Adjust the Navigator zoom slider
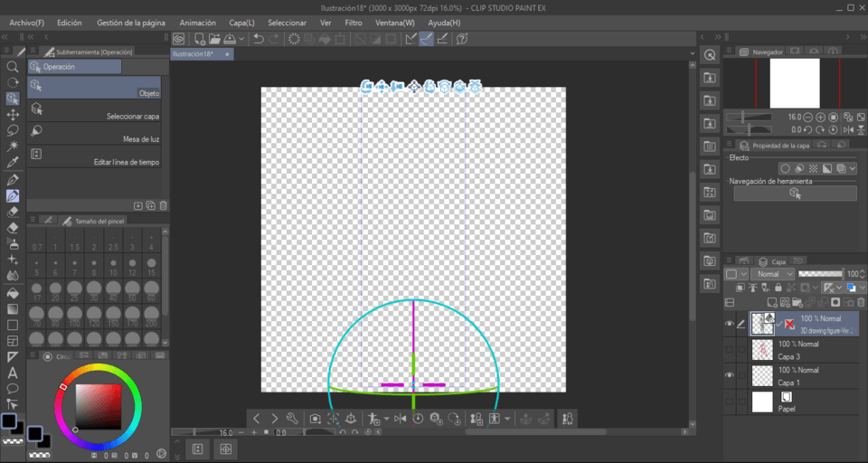 [x=749, y=118]
